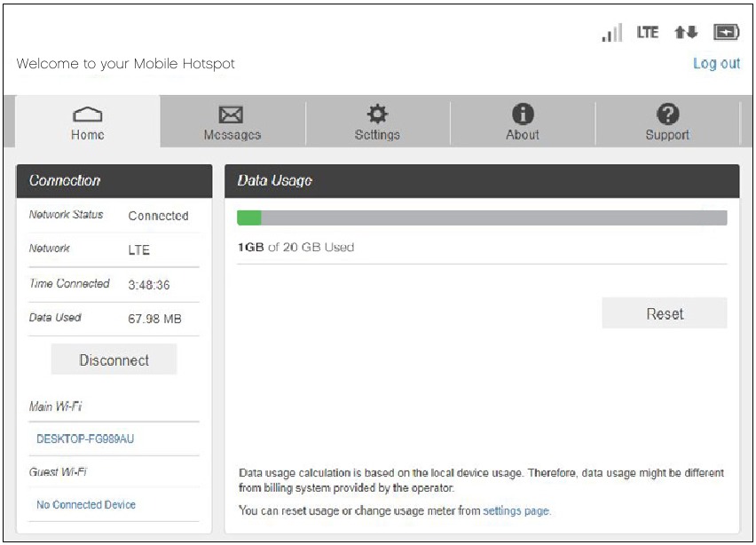Screen dimensions: 756x545
Task: Switch to the Messages tab label
Action: coord(232,135)
